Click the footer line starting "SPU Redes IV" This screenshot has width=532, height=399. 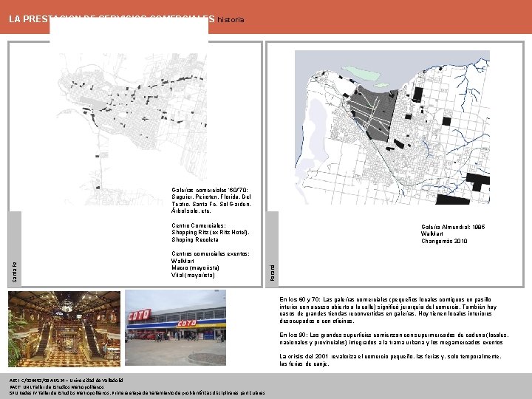pos(137,393)
